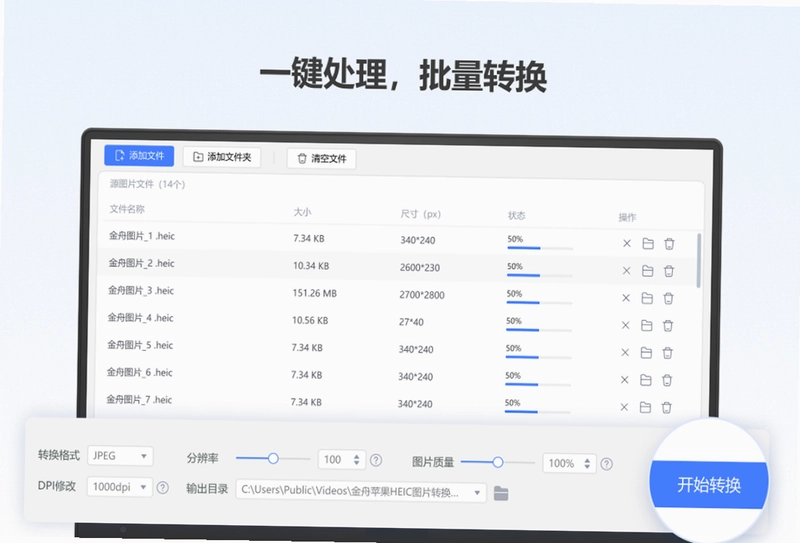Select file name 金舟图片_5 .heic

(140, 345)
